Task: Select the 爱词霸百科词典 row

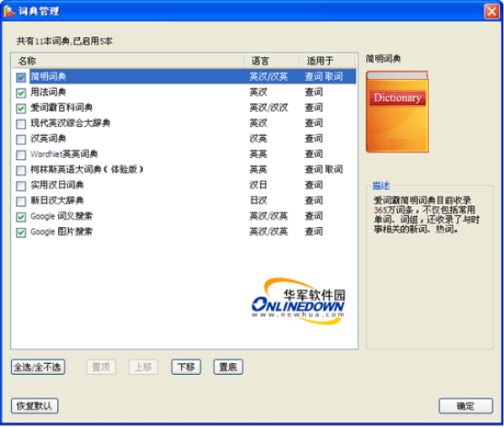Action: pos(184,108)
